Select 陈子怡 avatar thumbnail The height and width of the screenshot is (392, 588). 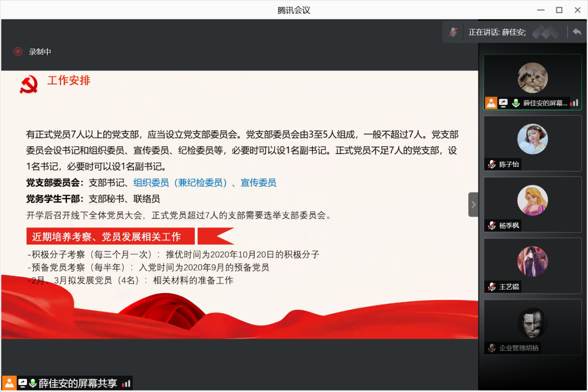click(x=532, y=139)
